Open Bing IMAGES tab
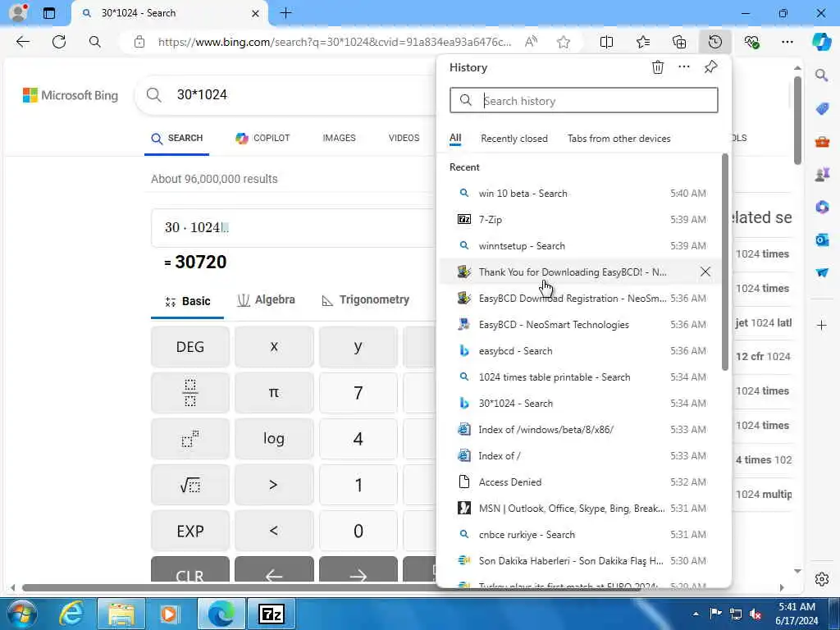 click(339, 138)
